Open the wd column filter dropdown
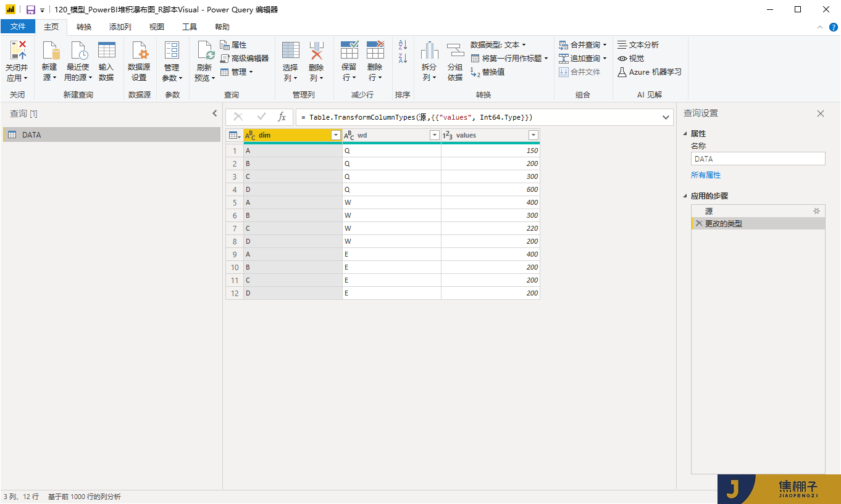841x504 pixels. [435, 135]
